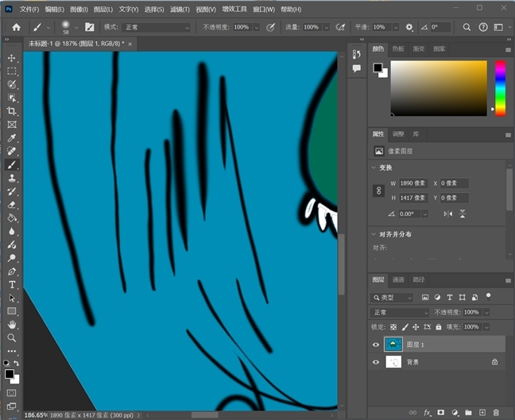
Task: Collapse the 变换 section
Action: (x=374, y=168)
